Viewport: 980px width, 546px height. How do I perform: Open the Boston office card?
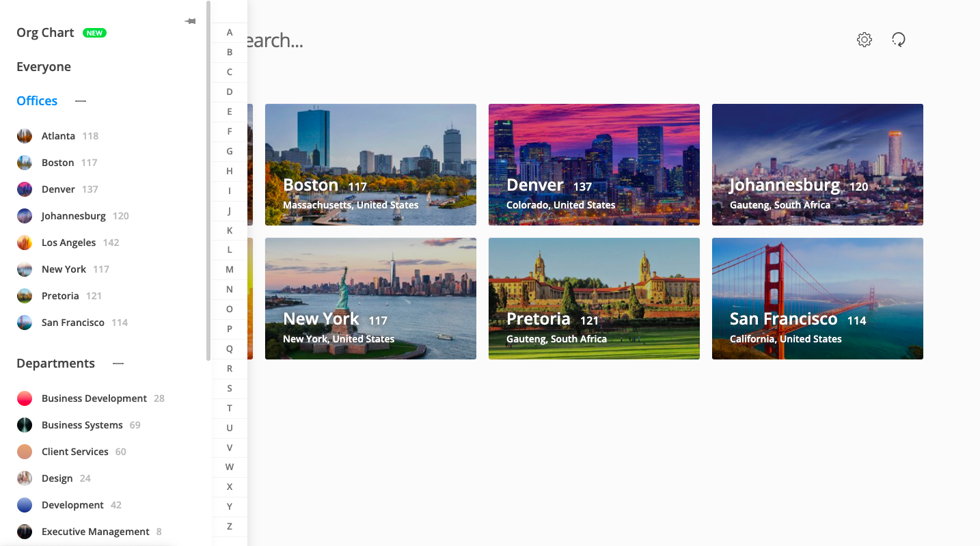(x=370, y=165)
